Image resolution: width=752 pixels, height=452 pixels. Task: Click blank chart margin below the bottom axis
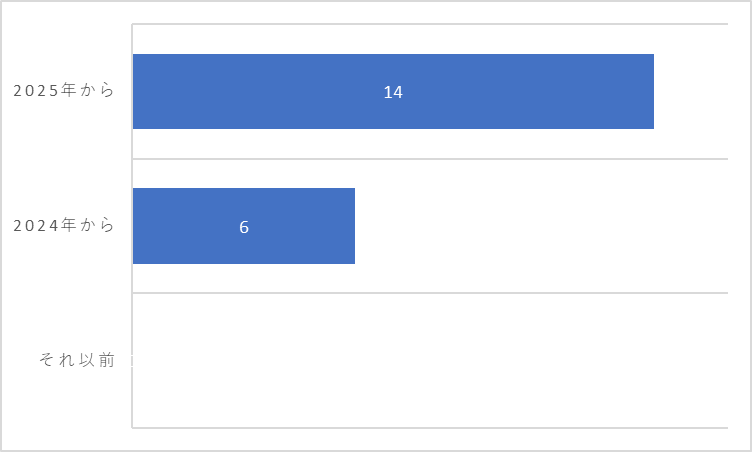[x=430, y=439]
